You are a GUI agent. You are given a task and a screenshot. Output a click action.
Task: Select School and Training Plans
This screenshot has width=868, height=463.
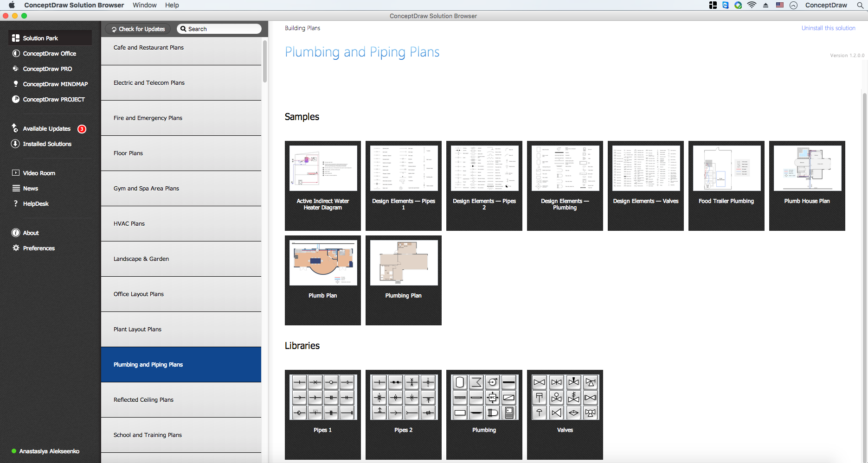click(181, 435)
